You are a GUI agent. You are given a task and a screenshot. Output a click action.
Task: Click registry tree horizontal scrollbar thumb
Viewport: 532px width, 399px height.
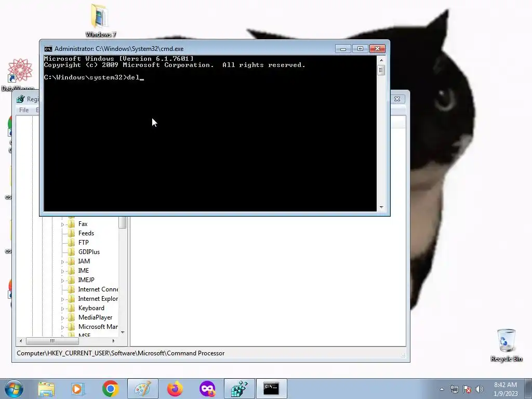(52, 341)
